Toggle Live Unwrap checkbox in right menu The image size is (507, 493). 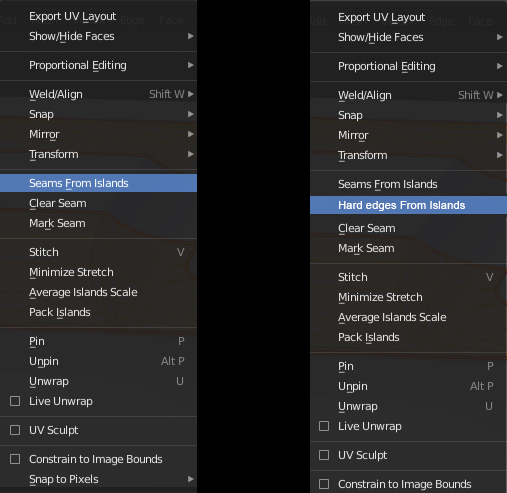[324, 426]
